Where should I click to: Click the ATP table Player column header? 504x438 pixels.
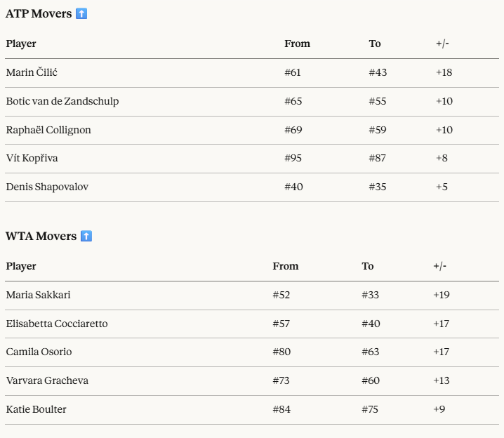pyautogui.click(x=21, y=44)
